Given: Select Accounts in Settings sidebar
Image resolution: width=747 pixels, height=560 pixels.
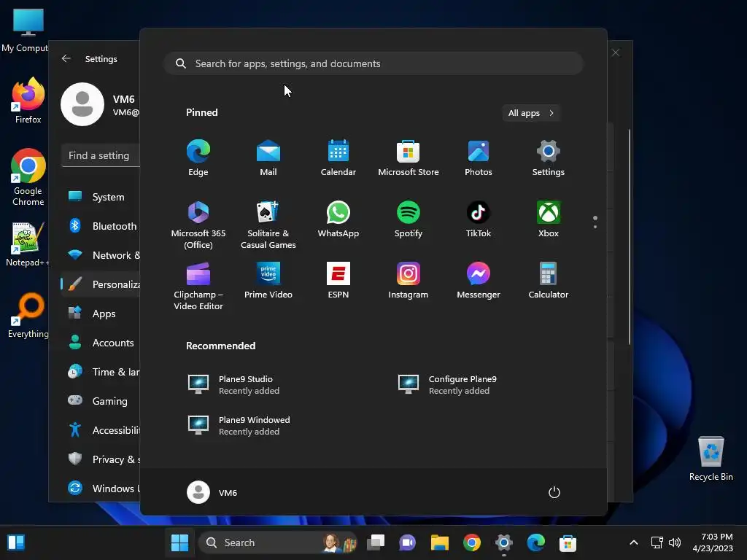Looking at the screenshot, I should tap(100, 343).
